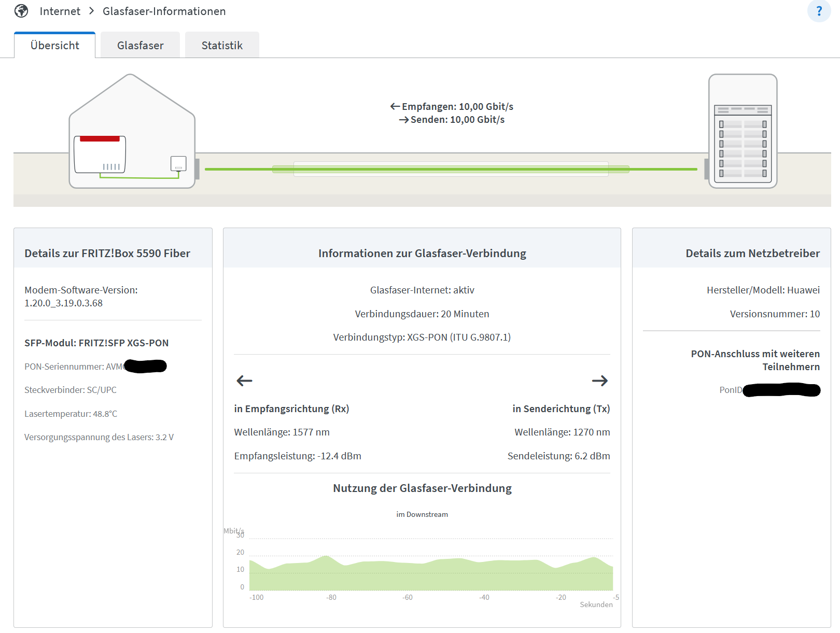Click Glasfaser-Informationen breadcrumb text

(164, 11)
